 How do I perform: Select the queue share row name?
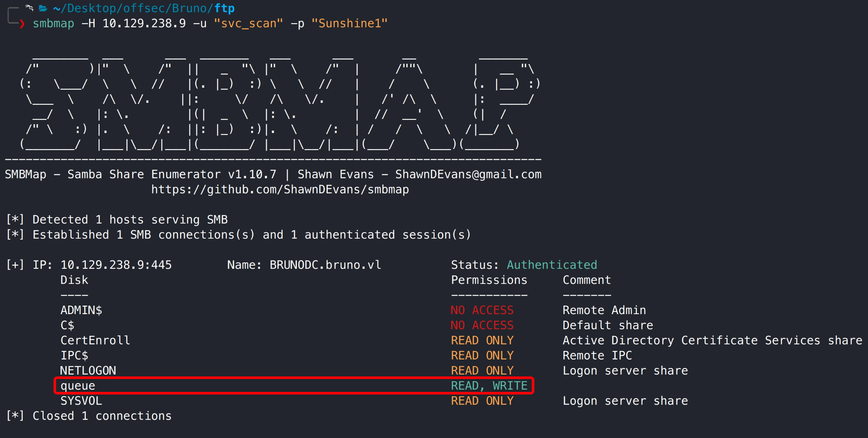78,386
